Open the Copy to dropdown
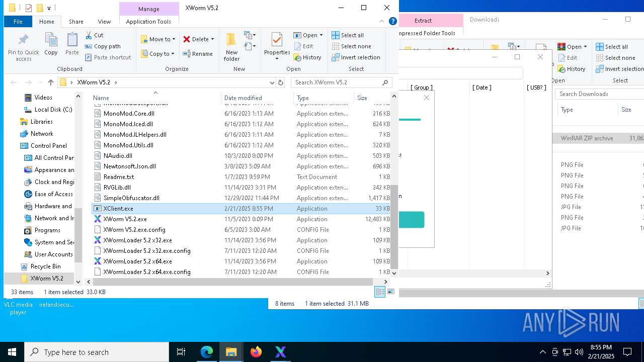The width and height of the screenshot is (644, 362). click(x=158, y=54)
